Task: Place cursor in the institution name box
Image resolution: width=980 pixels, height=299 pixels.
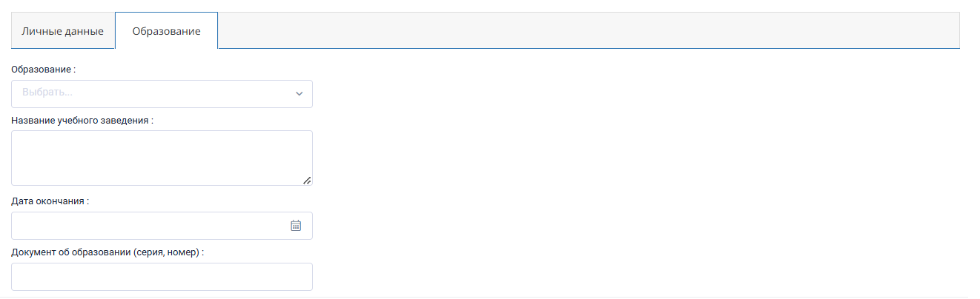Action: click(162, 158)
